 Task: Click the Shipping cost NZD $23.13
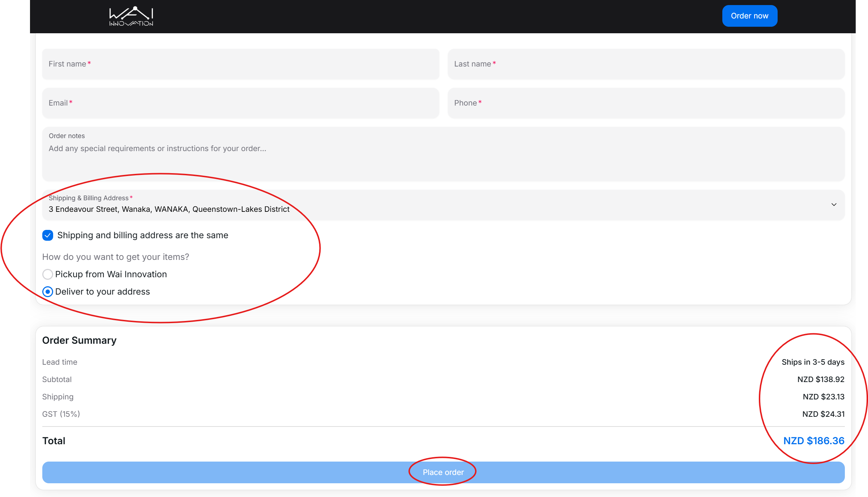click(823, 397)
